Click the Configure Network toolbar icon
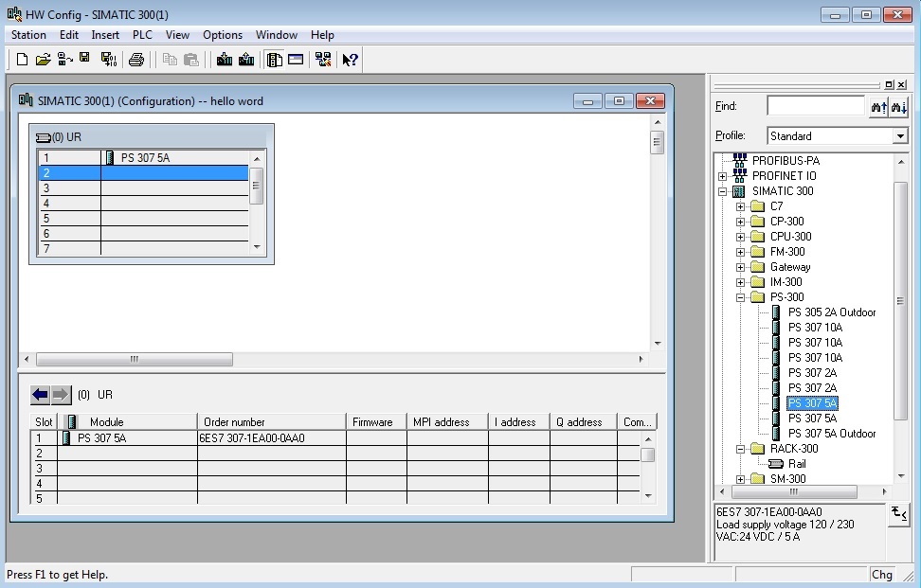921x588 pixels. (x=323, y=60)
